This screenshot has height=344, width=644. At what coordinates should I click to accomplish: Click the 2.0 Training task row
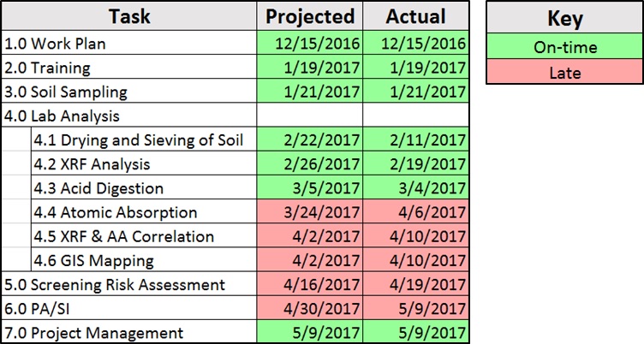point(129,67)
